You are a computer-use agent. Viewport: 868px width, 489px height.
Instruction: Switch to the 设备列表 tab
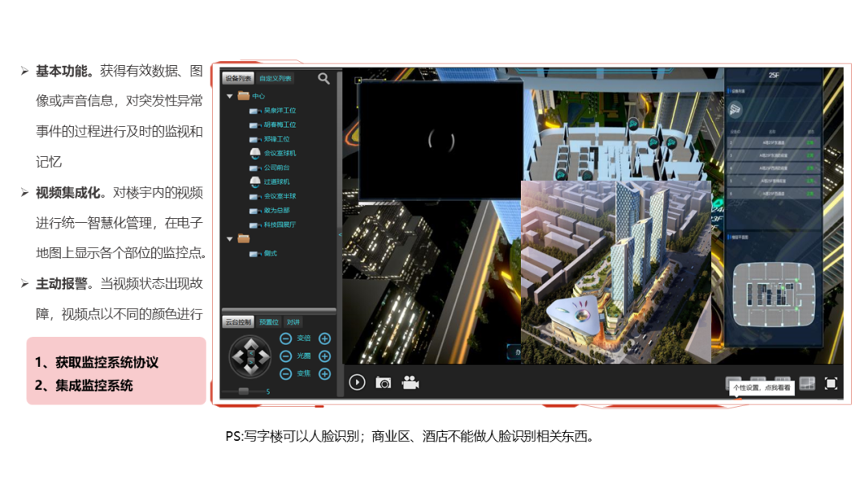click(238, 79)
